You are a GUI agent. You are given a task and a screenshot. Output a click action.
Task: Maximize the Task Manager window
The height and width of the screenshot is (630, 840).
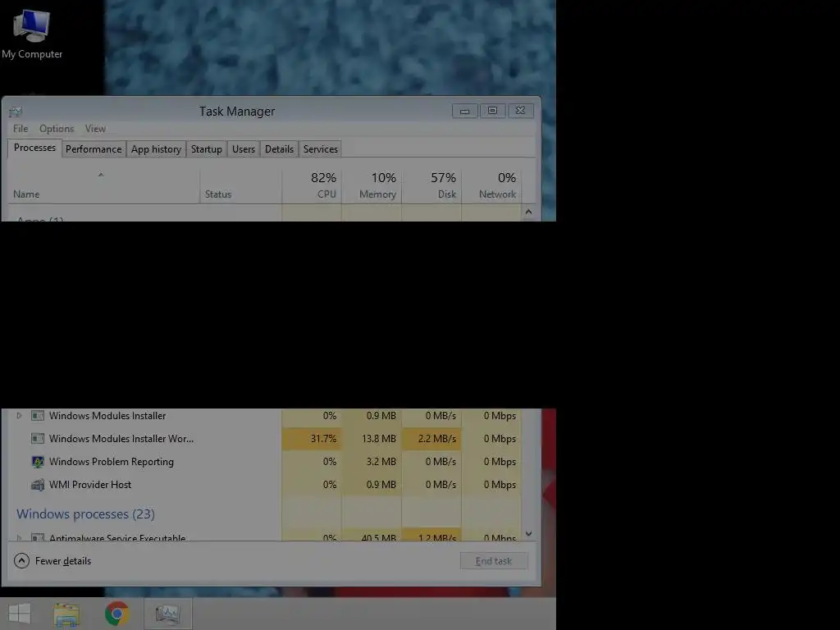492,111
